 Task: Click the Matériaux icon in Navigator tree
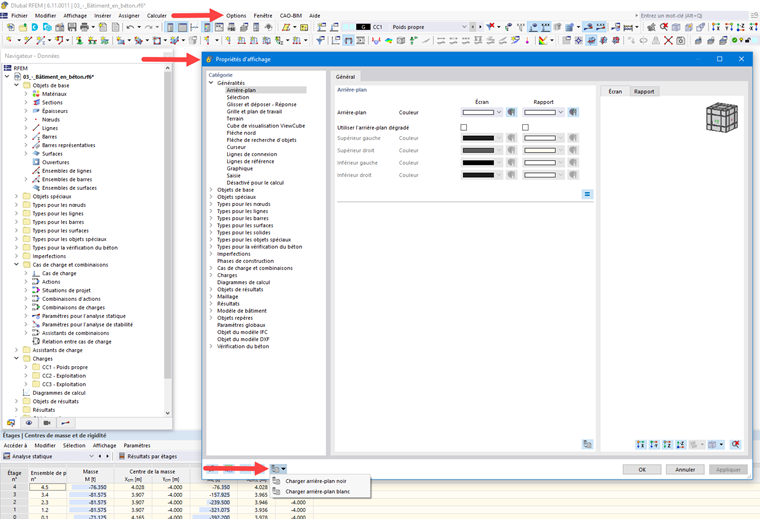[x=36, y=94]
